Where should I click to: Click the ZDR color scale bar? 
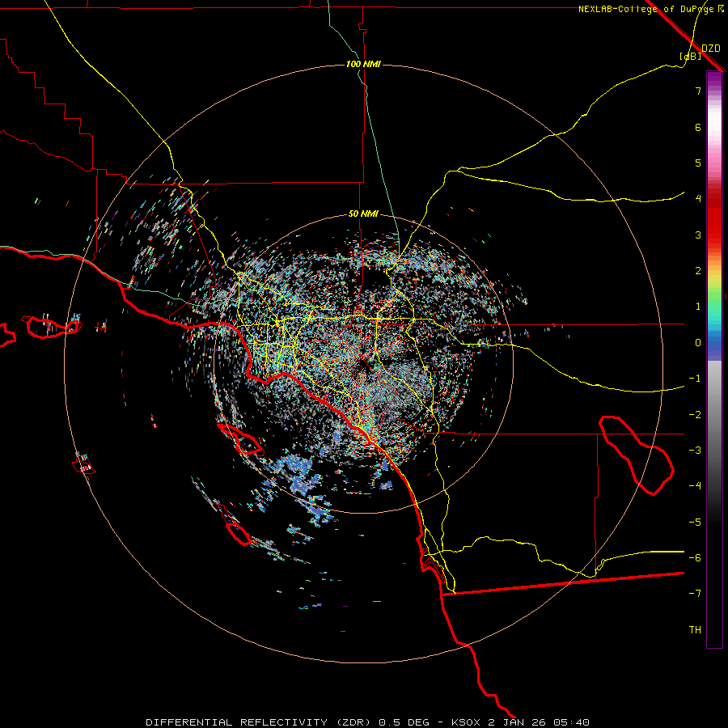714,359
